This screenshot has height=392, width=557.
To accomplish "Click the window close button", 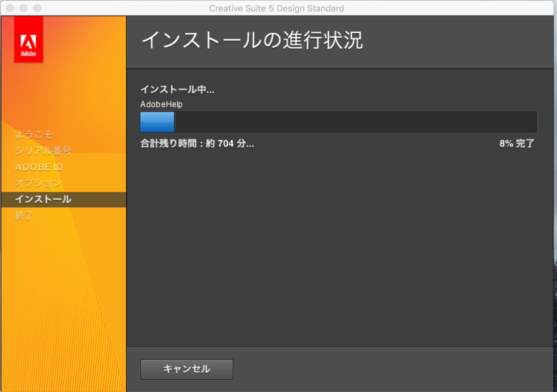I will [10, 8].
